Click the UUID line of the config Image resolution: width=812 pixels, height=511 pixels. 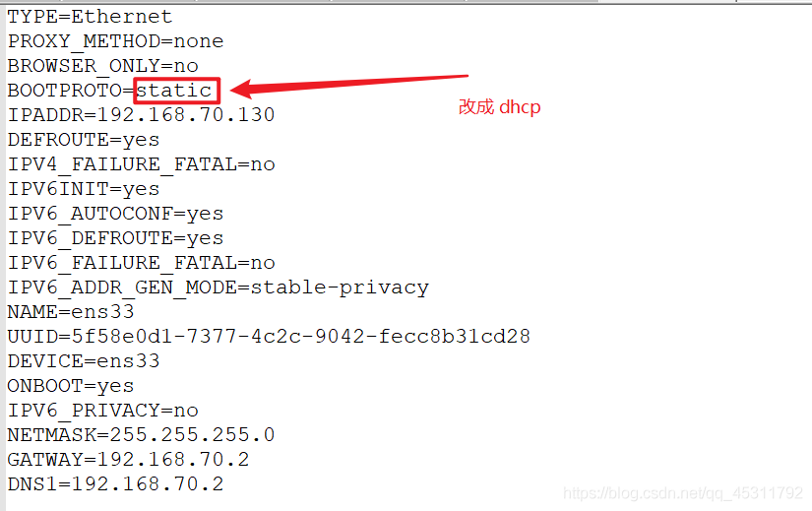[x=269, y=337]
